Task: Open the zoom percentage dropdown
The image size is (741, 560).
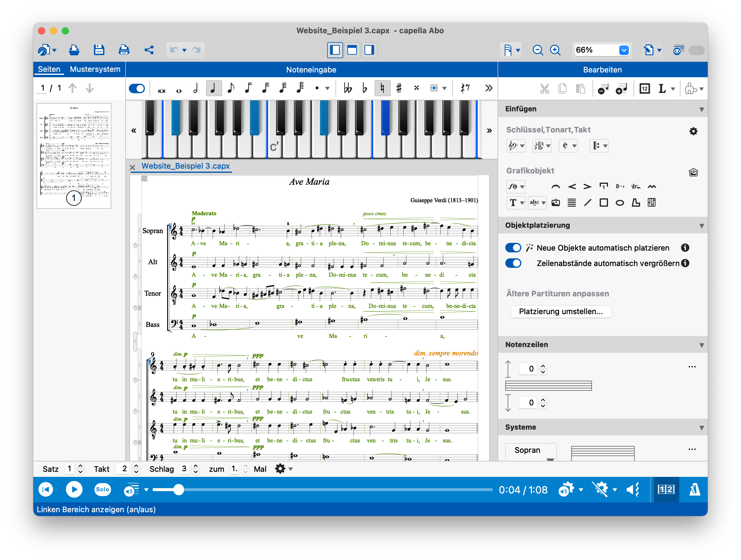Action: (x=624, y=50)
